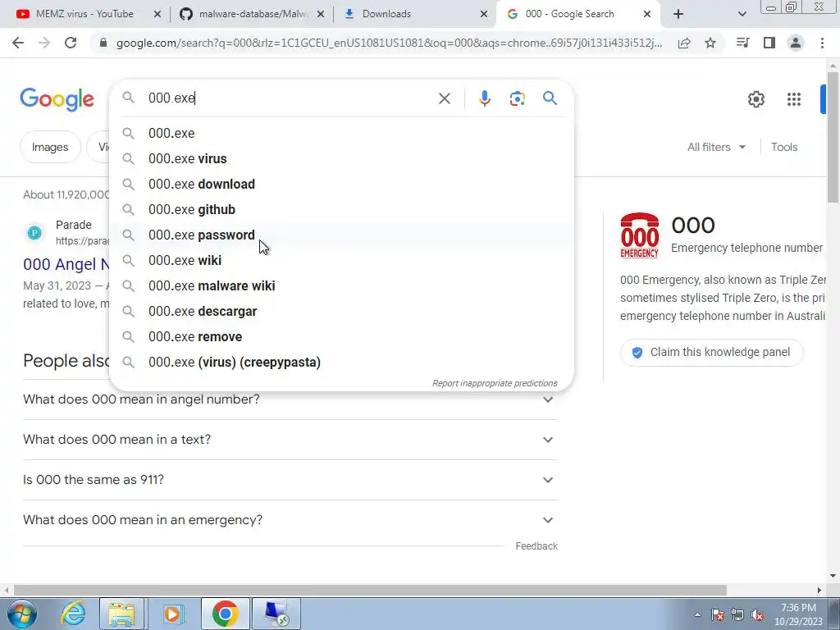Viewport: 840px width, 630px height.
Task: Open 000 Angel Number result link
Action: click(x=66, y=264)
